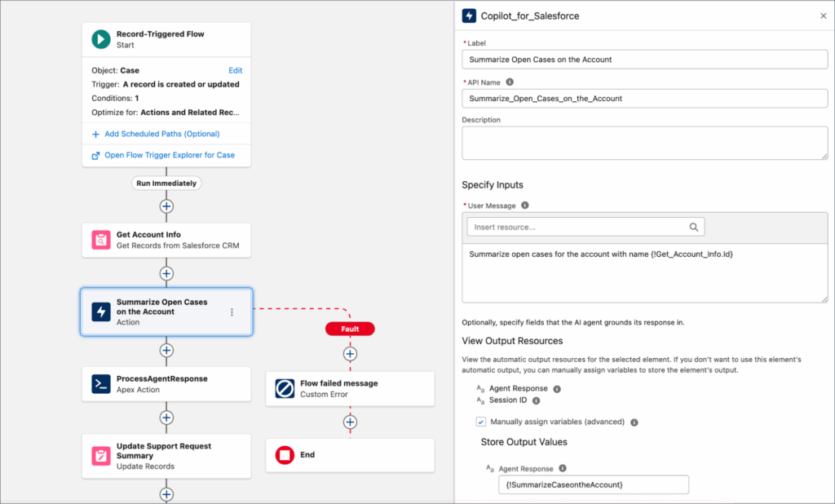The height and width of the screenshot is (504, 835).
Task: Click the User Message text area
Action: coord(644,273)
